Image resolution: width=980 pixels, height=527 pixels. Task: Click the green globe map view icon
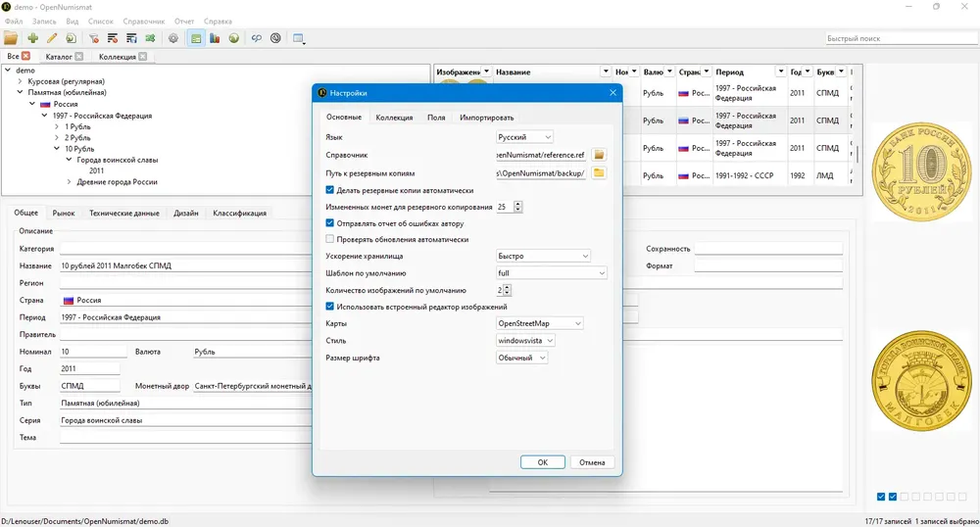coord(234,38)
